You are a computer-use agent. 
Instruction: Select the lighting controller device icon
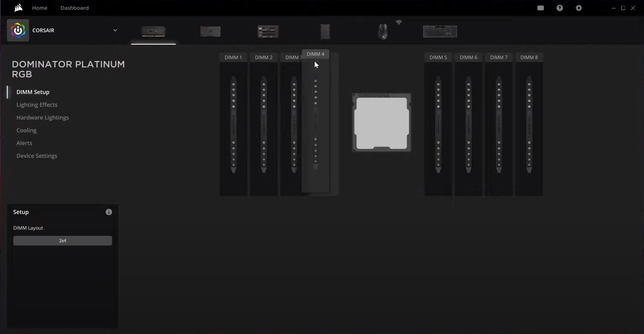click(267, 31)
